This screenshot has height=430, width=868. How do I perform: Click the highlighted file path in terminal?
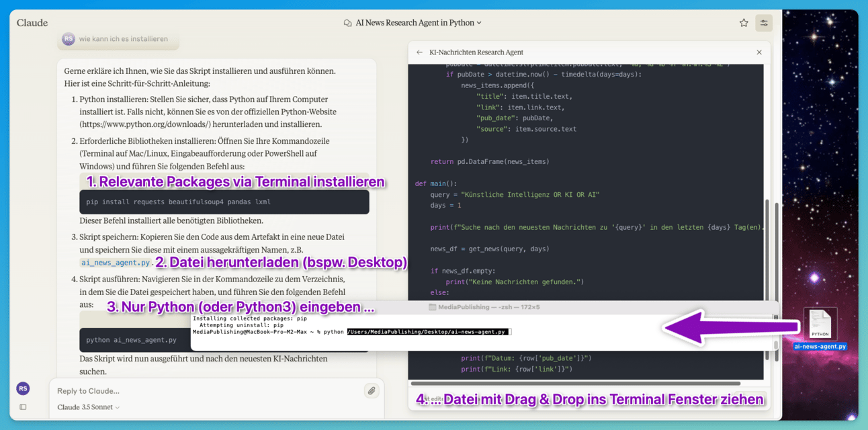click(x=429, y=332)
